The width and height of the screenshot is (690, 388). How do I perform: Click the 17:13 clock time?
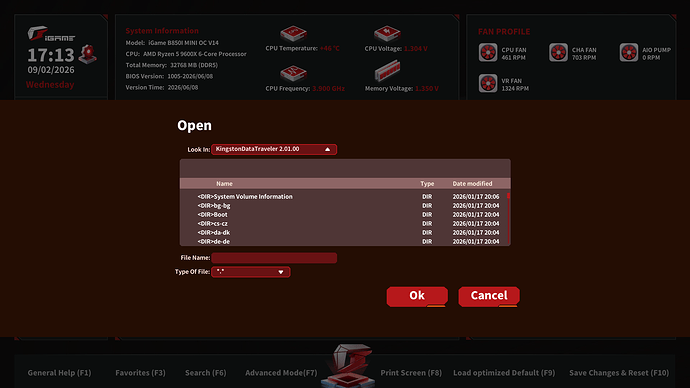tap(51, 55)
